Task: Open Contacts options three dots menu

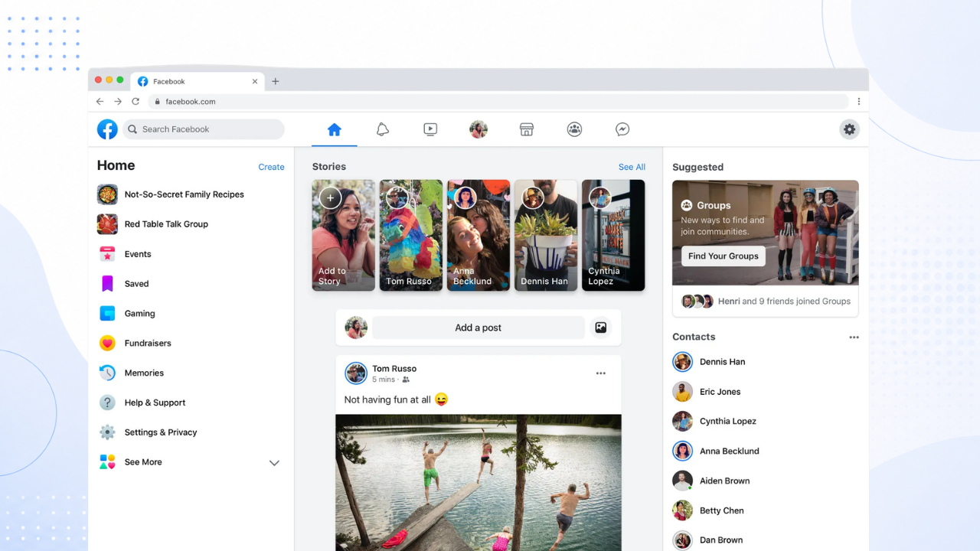Action: click(854, 337)
